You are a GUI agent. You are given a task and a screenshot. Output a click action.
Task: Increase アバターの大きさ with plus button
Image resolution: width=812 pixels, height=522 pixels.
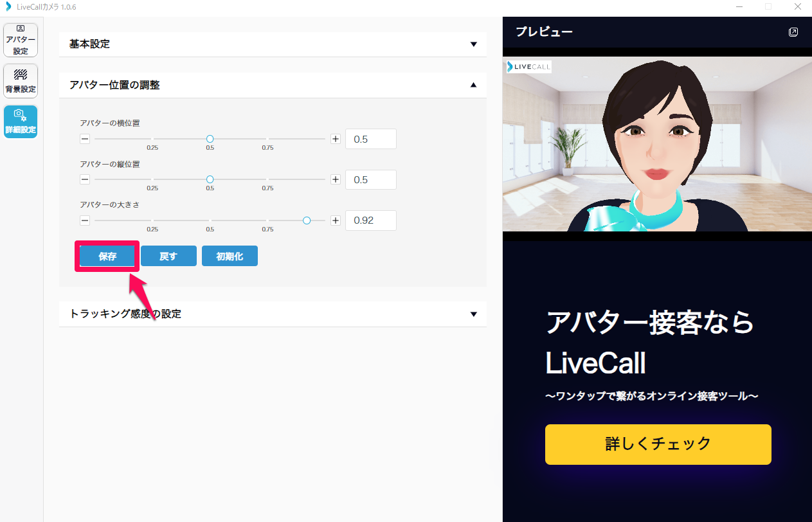(x=335, y=221)
